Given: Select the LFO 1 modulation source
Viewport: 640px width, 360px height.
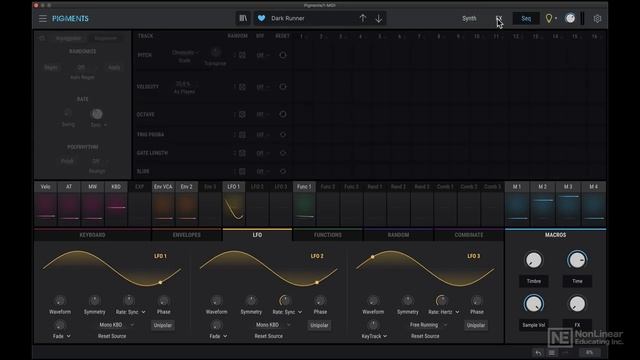Looking at the screenshot, I should point(234,204).
